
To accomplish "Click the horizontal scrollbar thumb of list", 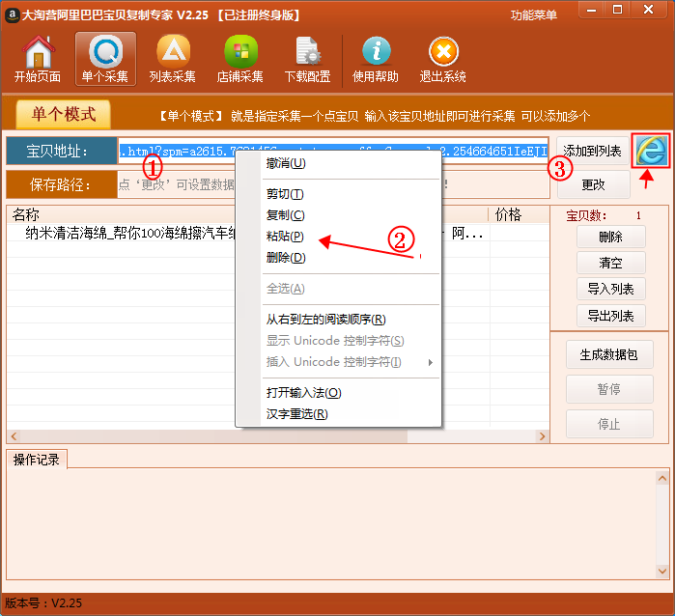I will pyautogui.click(x=213, y=436).
